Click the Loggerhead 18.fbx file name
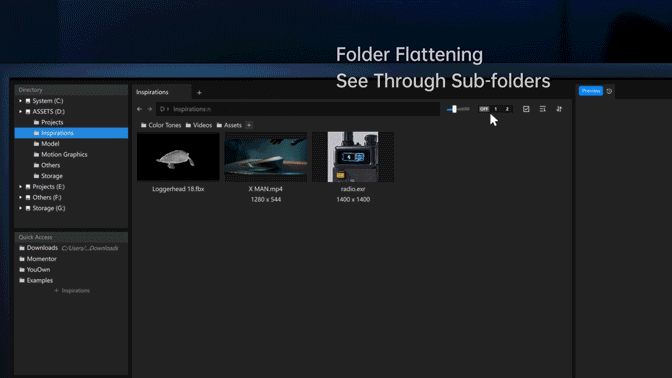Viewport: 672px width, 378px height. point(178,189)
